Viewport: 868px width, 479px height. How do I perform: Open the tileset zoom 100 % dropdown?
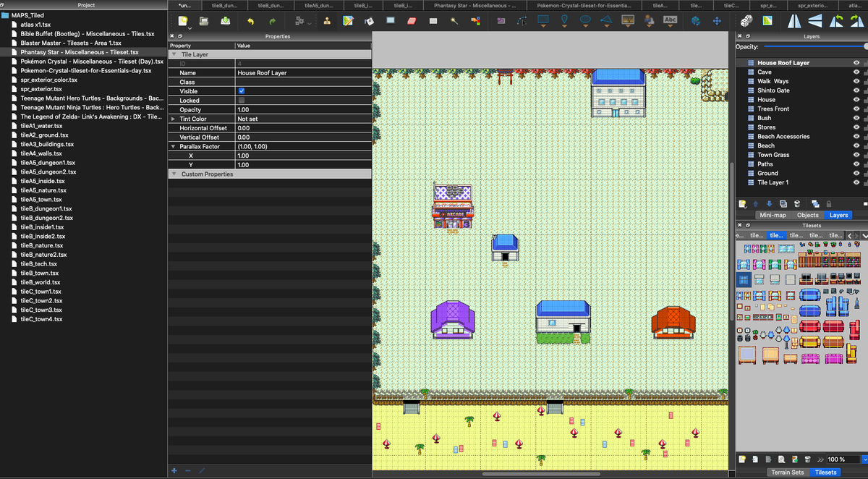[865, 459]
